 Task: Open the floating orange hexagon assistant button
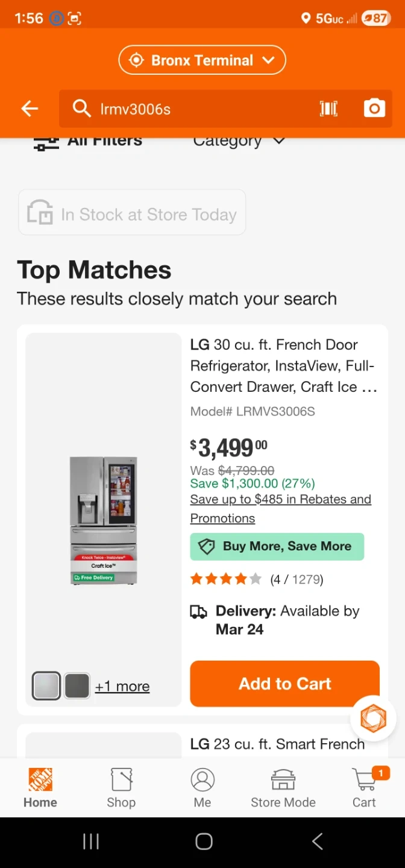click(373, 718)
